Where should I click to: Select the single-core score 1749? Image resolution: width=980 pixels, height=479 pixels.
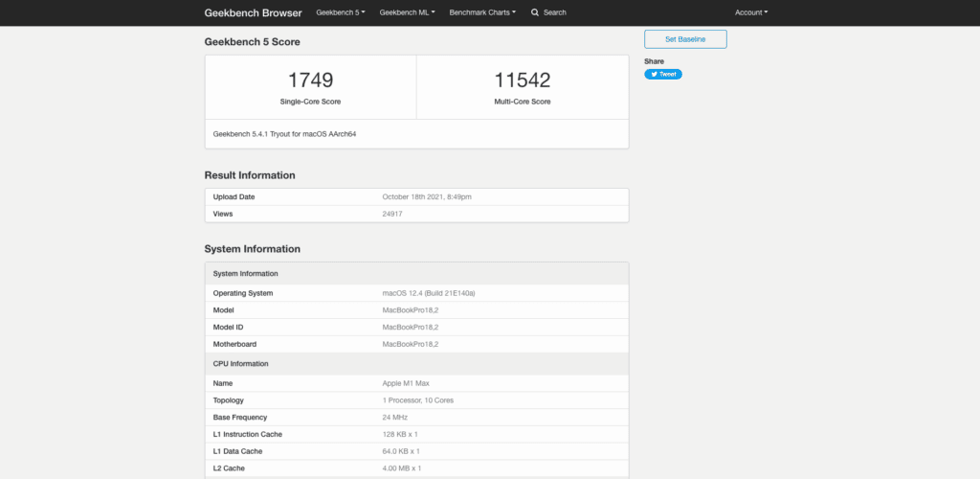point(311,80)
